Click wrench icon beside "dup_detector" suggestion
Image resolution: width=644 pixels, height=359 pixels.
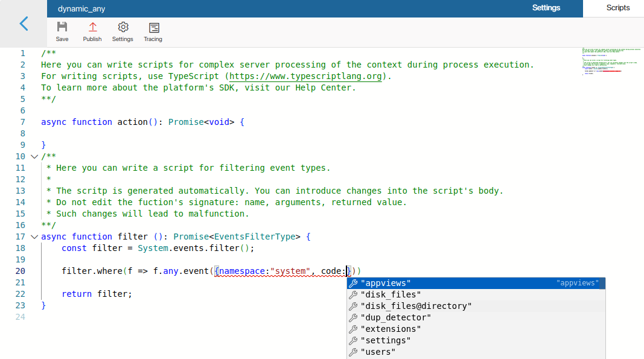tap(354, 317)
